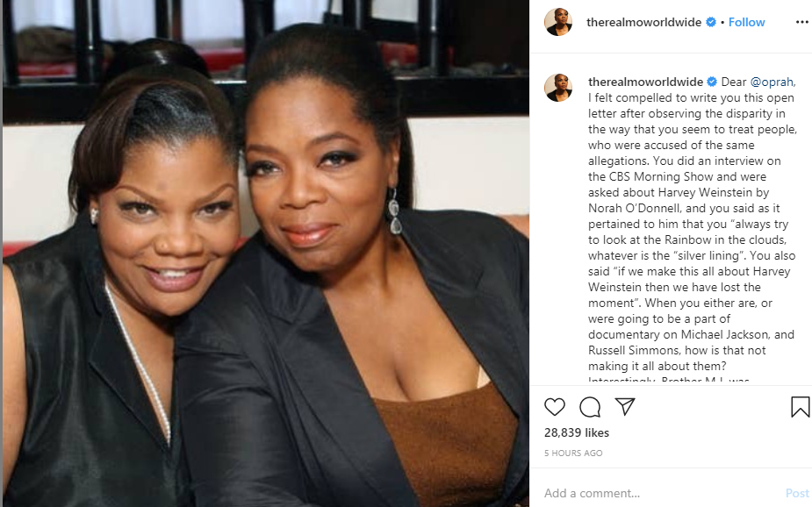Share the post using the paper plane icon
Screen dimensions: 812x507
[x=625, y=407]
